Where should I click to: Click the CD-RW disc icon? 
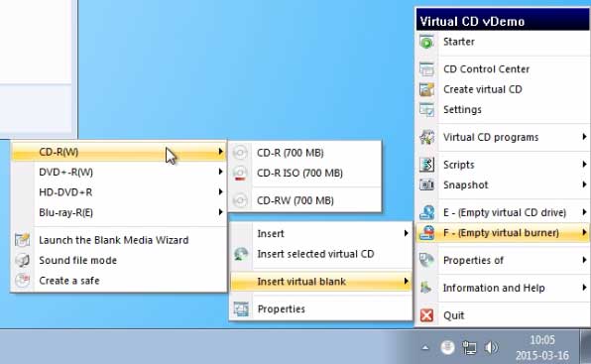[x=240, y=200]
